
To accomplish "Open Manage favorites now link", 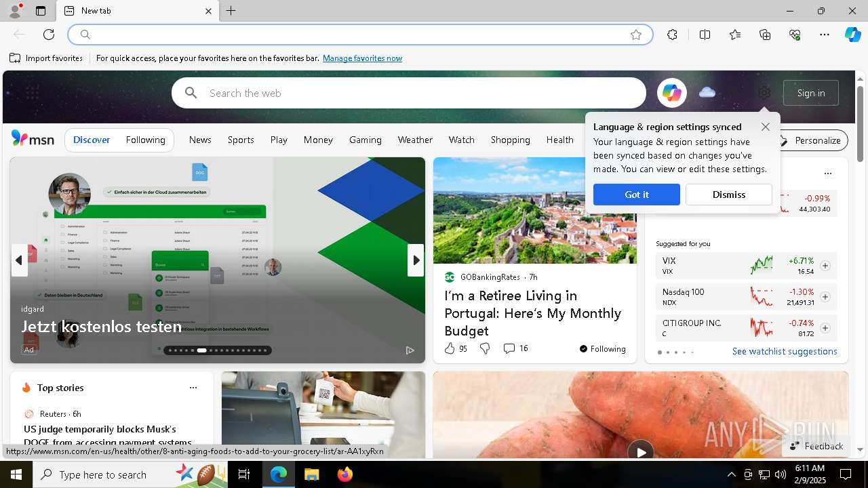I will tap(362, 58).
